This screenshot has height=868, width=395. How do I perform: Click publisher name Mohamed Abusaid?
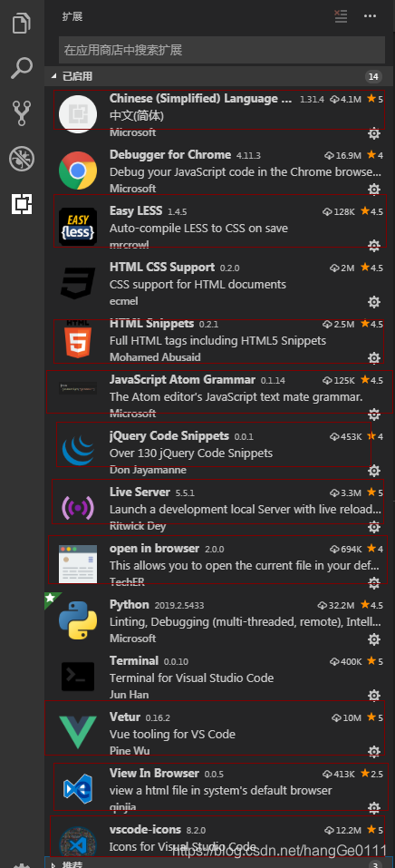[x=155, y=357]
